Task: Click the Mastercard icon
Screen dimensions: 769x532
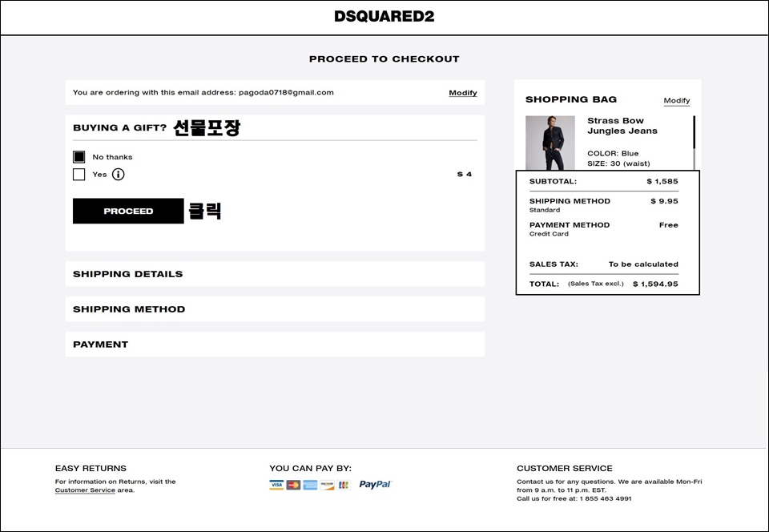Action: 293,485
